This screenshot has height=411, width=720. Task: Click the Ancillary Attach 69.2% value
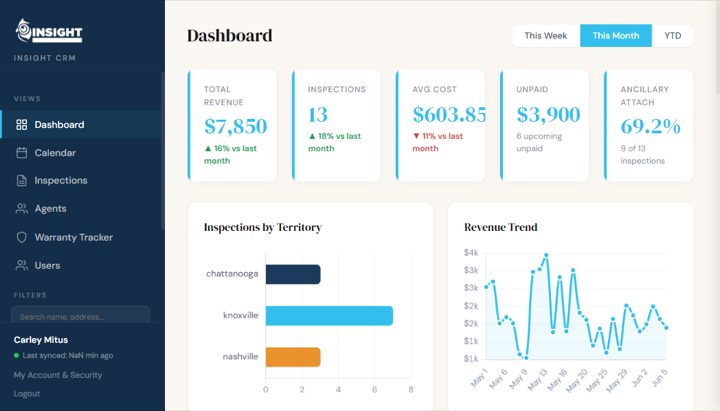coord(650,126)
